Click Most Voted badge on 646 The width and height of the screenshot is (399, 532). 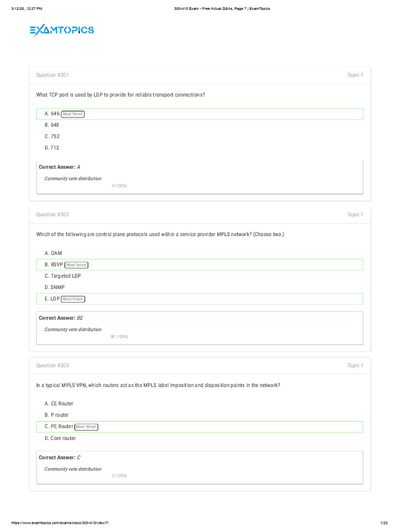click(73, 114)
